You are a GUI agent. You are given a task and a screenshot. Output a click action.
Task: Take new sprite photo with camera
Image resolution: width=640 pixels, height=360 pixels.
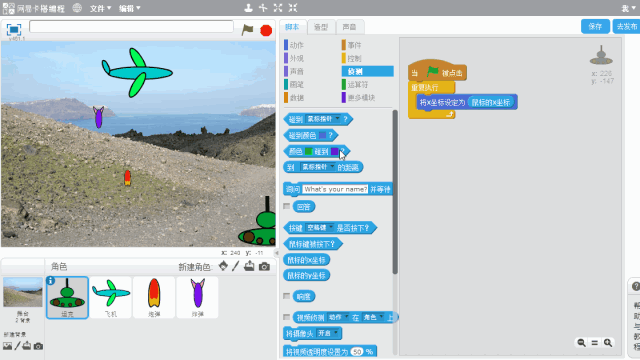point(264,267)
